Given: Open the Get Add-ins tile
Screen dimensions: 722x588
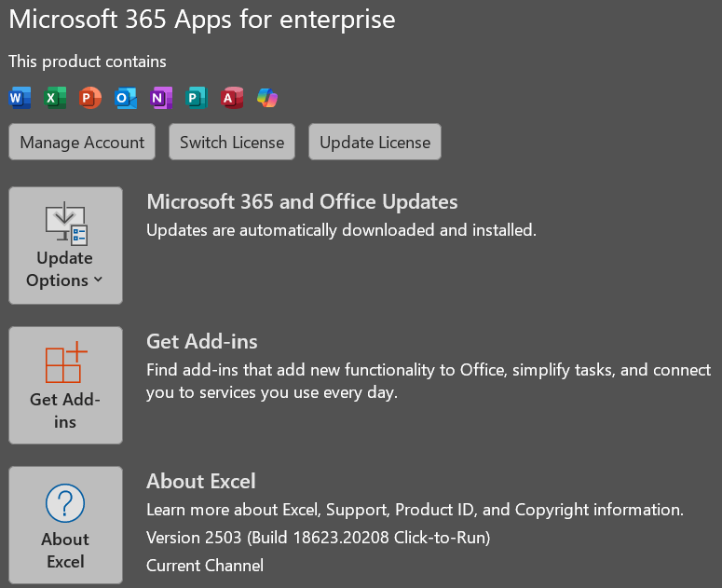Looking at the screenshot, I should click(65, 386).
